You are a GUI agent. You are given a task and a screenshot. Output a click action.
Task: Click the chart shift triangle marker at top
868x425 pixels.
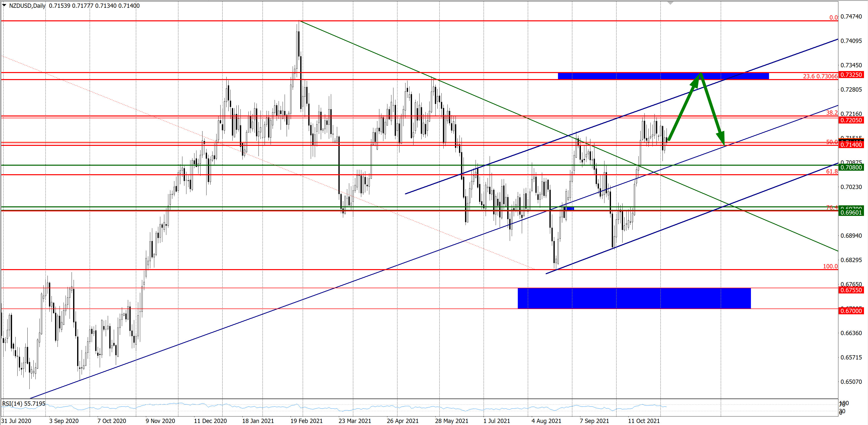(670, 3)
